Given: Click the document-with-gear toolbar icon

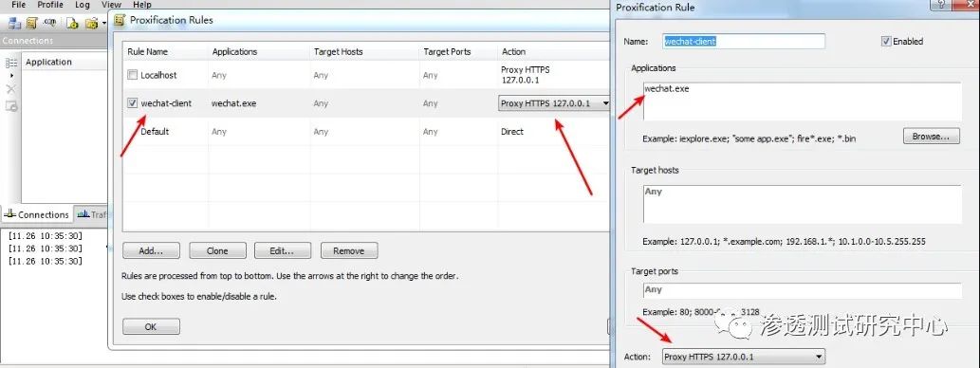Looking at the screenshot, I should pyautogui.click(x=72, y=23).
